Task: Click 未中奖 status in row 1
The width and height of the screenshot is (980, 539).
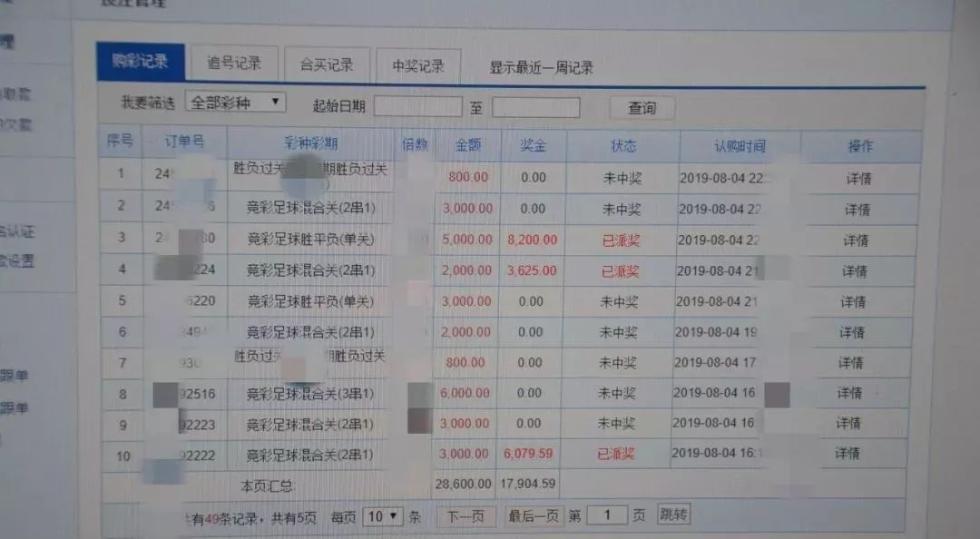Action: click(x=622, y=179)
